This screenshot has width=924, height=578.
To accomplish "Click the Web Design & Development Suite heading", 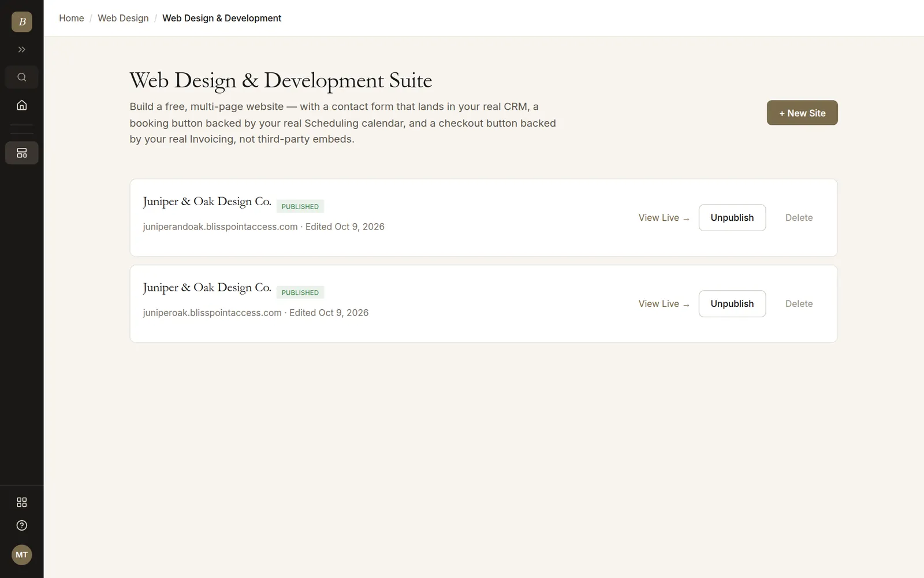I will (x=281, y=80).
